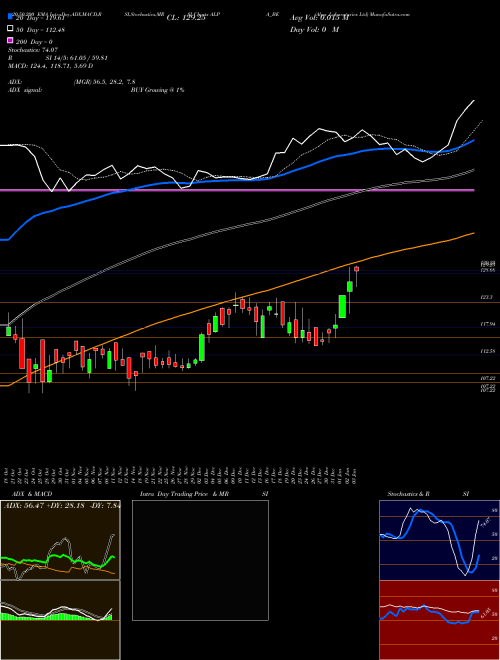Open the empty Intra Day Trading panel

click(x=200, y=560)
